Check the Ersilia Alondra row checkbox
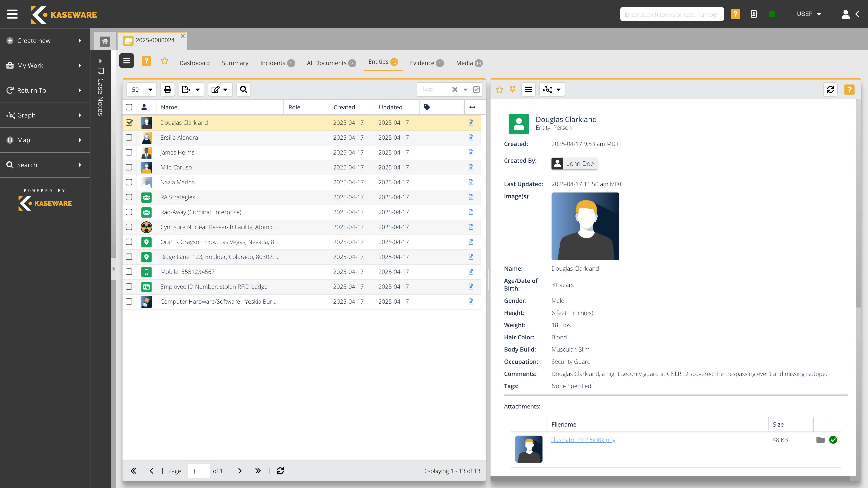The width and height of the screenshot is (868, 488). 129,137
